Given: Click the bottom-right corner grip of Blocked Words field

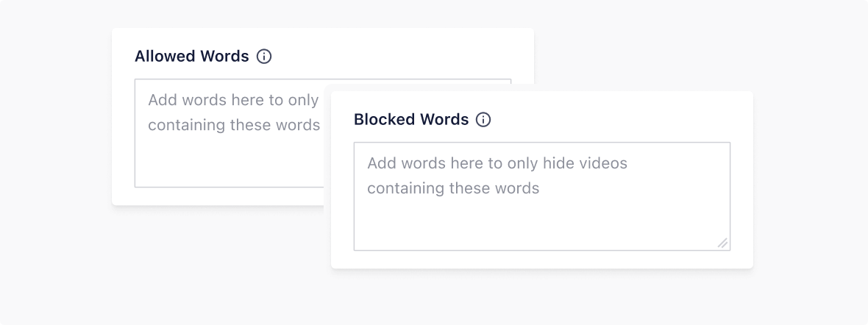Looking at the screenshot, I should [x=722, y=243].
